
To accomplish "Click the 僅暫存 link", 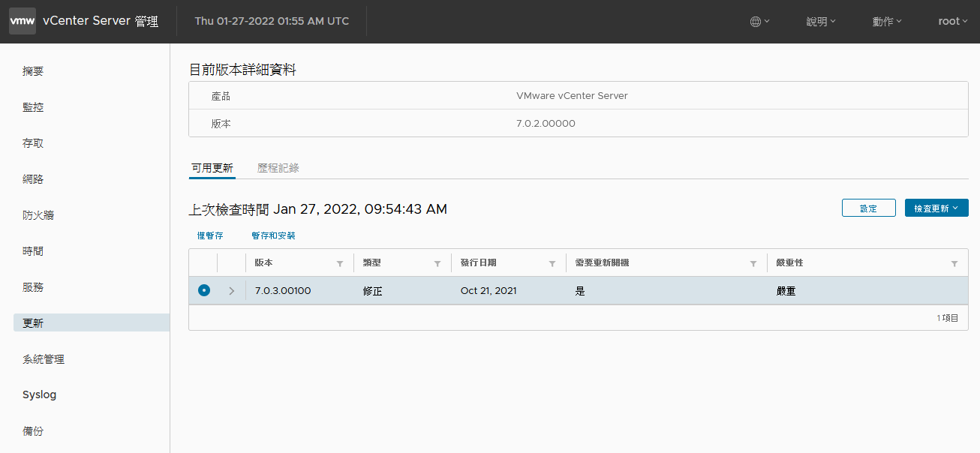I will pyautogui.click(x=210, y=235).
